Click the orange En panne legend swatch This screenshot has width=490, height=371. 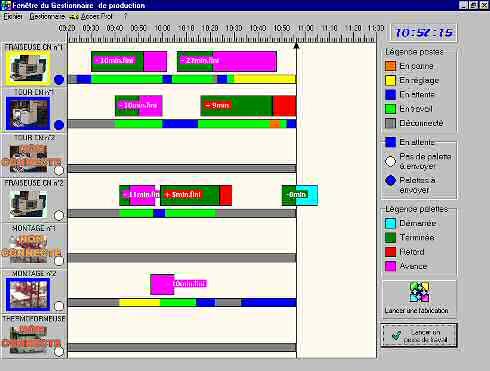pos(390,66)
